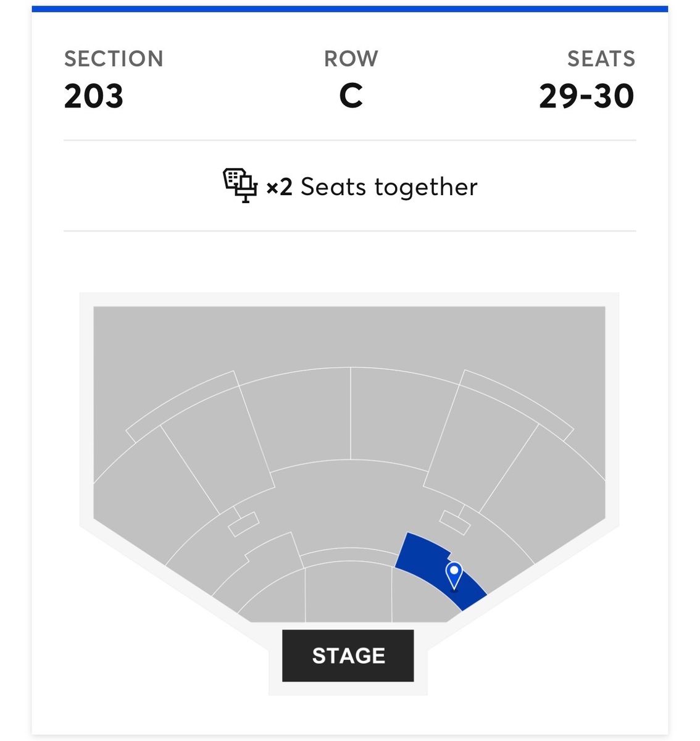This screenshot has width=700, height=741.
Task: Select the front center floor section near stage
Action: click(348, 594)
